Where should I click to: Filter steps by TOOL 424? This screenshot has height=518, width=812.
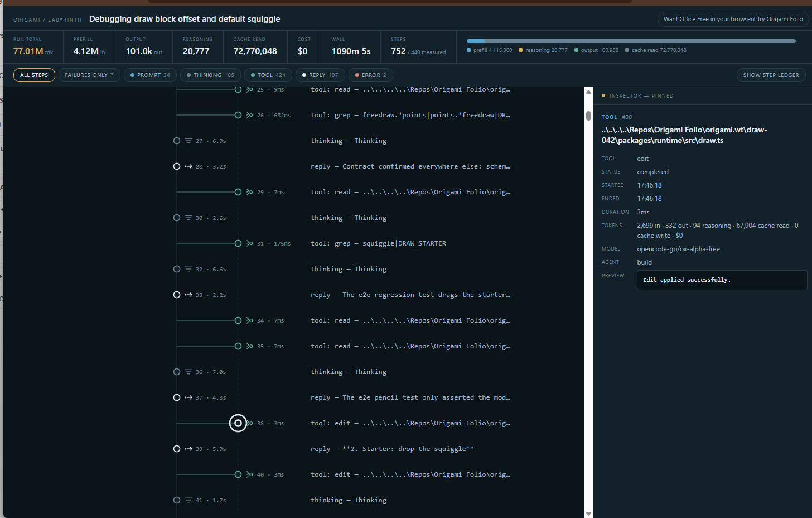coord(268,75)
